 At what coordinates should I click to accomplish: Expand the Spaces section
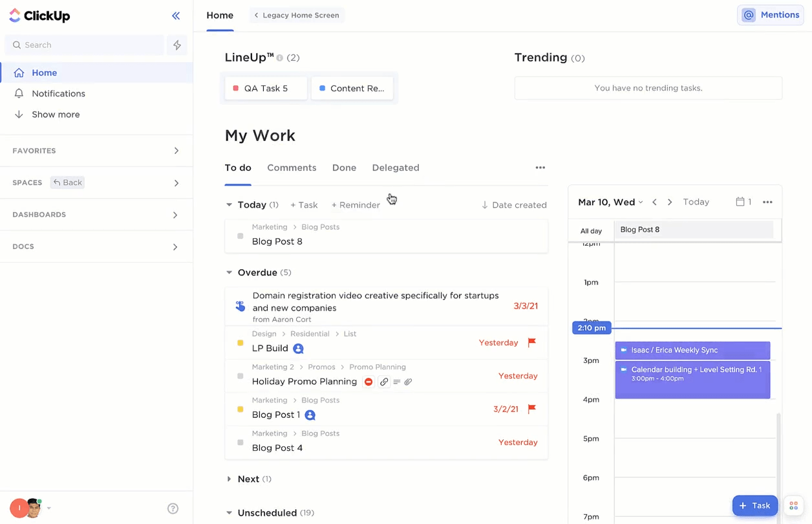[176, 183]
